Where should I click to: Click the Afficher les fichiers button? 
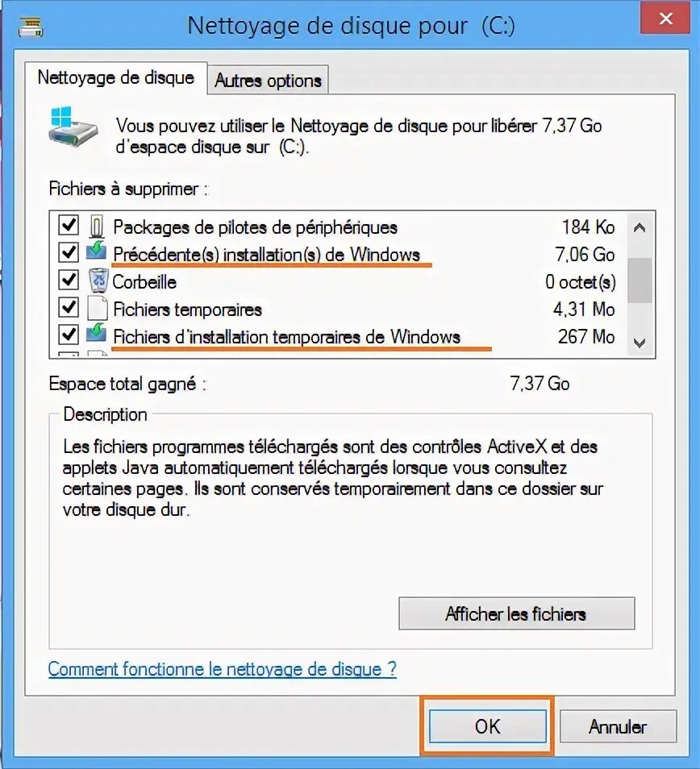(x=517, y=613)
